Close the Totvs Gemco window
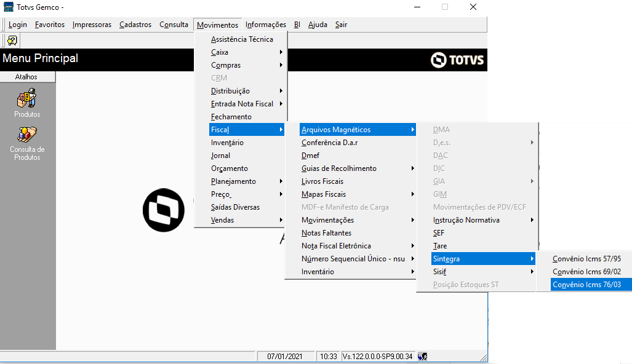632x364 pixels. (x=473, y=7)
